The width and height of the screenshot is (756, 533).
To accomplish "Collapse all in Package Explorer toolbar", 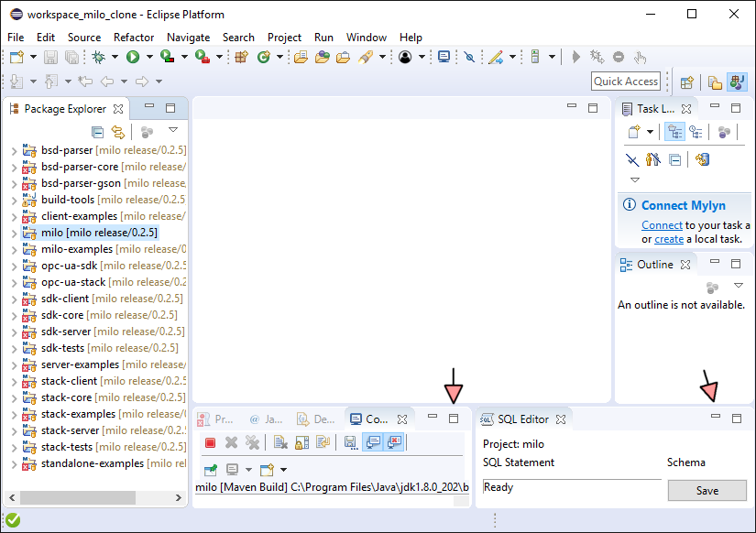I will point(97,132).
